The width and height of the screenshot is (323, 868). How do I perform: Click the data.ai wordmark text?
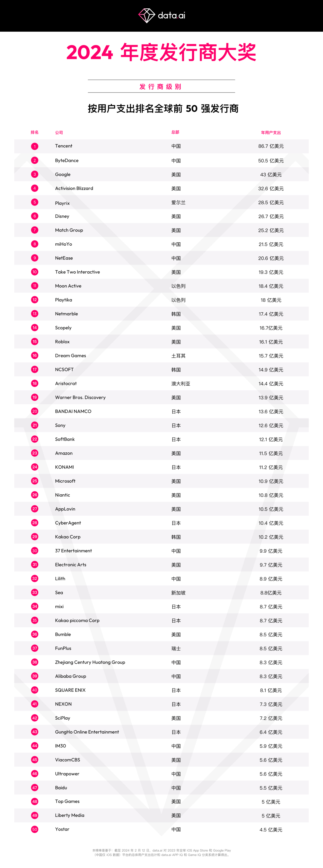pyautogui.click(x=171, y=16)
